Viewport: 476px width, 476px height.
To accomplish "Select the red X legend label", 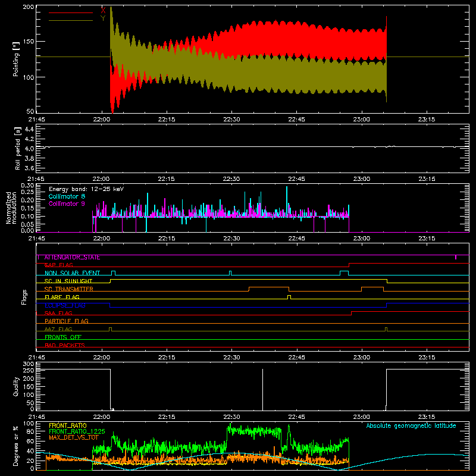I will 103,10.
